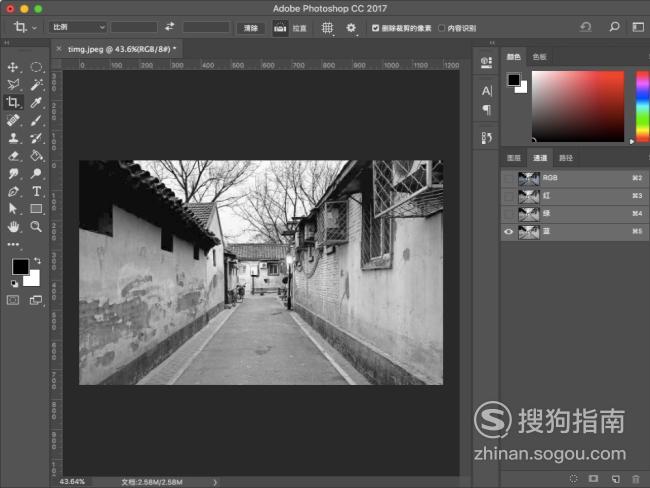Image resolution: width=650 pixels, height=488 pixels.
Task: Close the timg.jpeg document tab
Action: (59, 49)
